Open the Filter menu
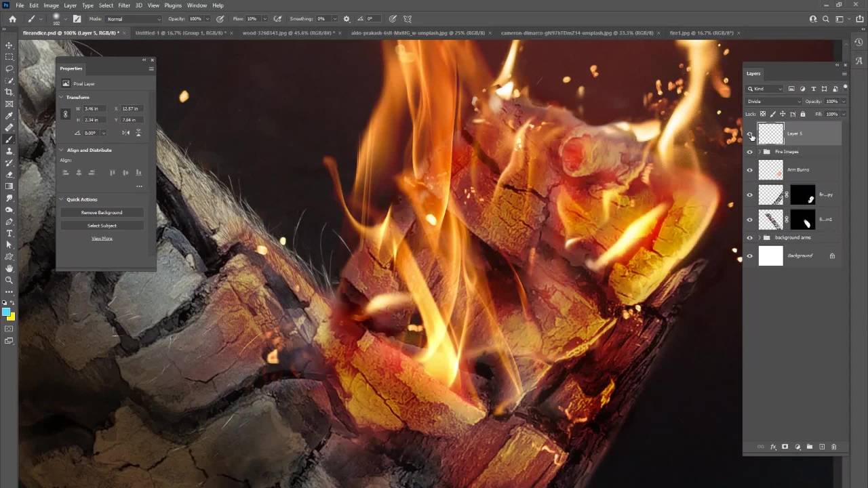The width and height of the screenshot is (868, 488). (x=124, y=5)
